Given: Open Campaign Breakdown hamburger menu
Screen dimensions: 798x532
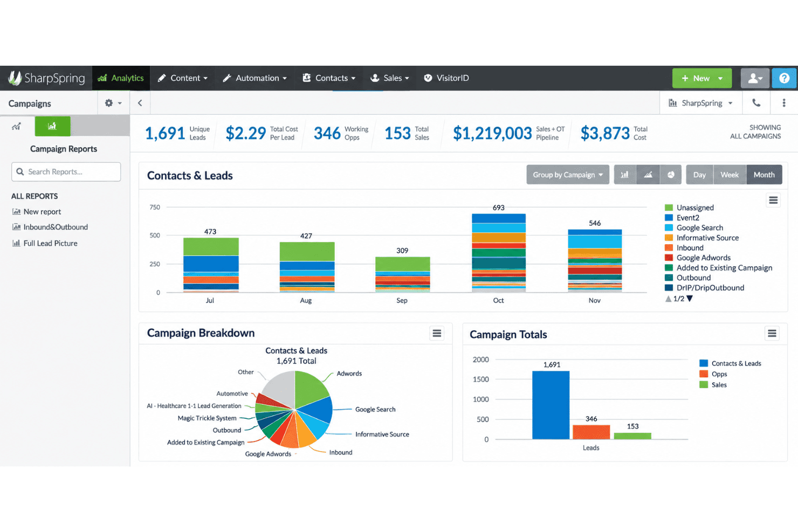Looking at the screenshot, I should click(437, 334).
